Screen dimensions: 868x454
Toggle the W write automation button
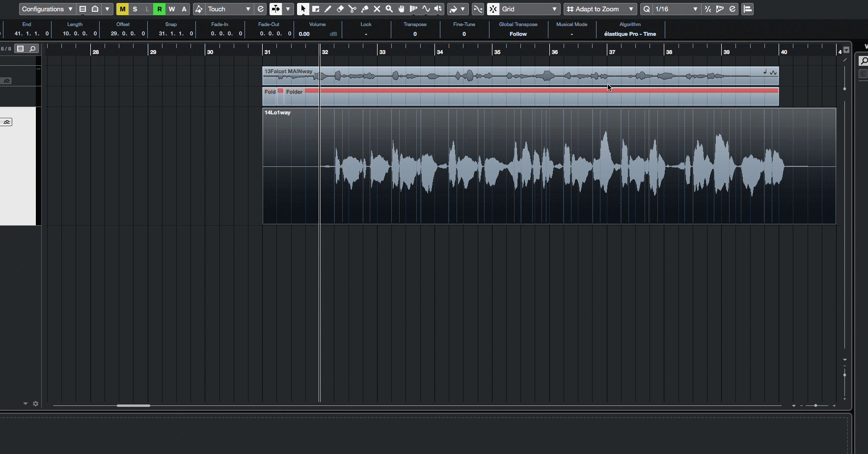pyautogui.click(x=172, y=9)
